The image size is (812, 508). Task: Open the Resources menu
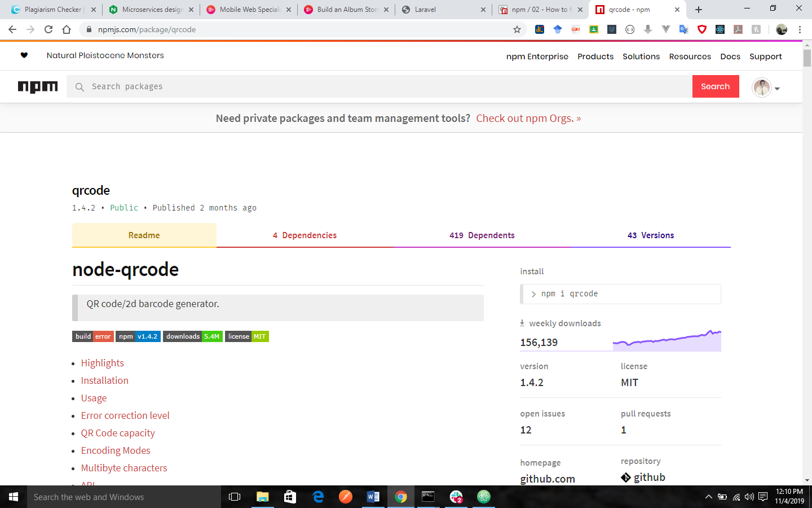pyautogui.click(x=690, y=56)
